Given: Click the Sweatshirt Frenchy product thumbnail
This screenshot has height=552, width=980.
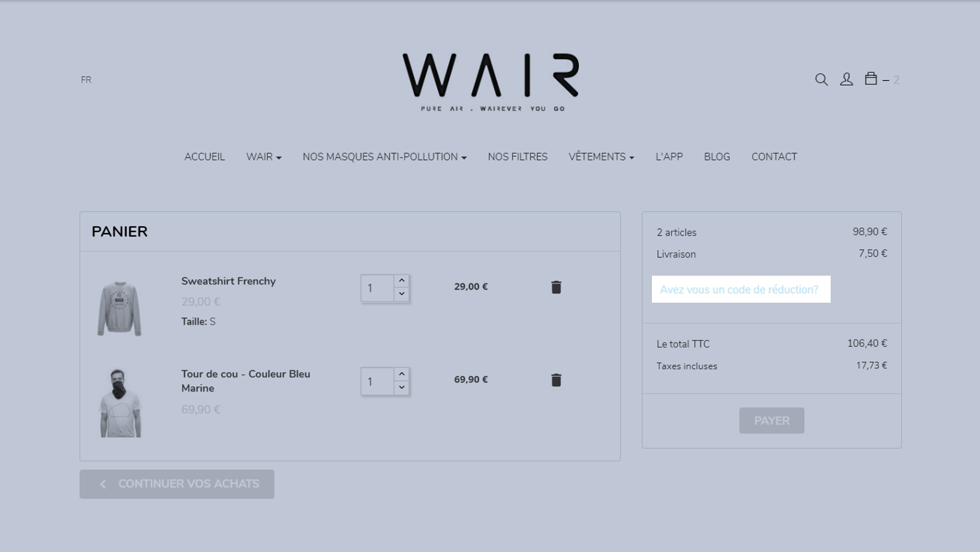Looking at the screenshot, I should [x=119, y=308].
